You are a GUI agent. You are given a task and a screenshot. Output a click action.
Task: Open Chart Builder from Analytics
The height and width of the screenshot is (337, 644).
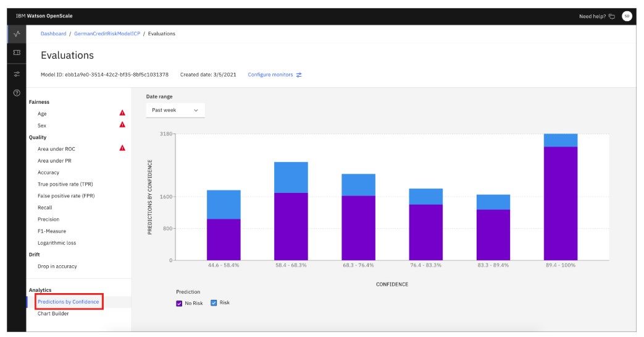point(53,314)
